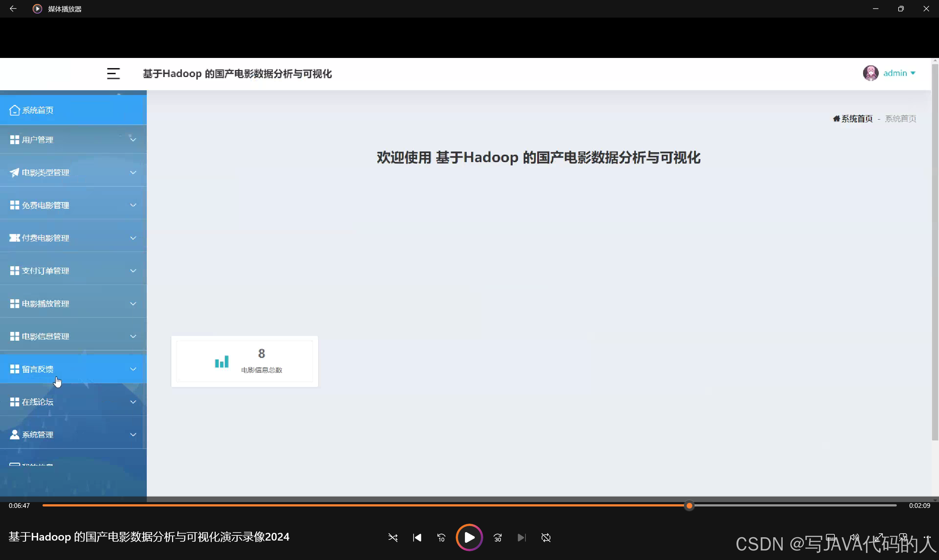939x560 pixels.
Task: Click the admin avatar picture
Action: (x=870, y=73)
